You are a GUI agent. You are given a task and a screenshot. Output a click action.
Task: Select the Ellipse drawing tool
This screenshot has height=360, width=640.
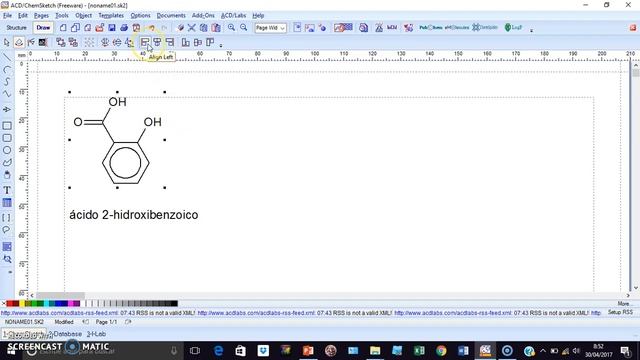pyautogui.click(x=7, y=150)
